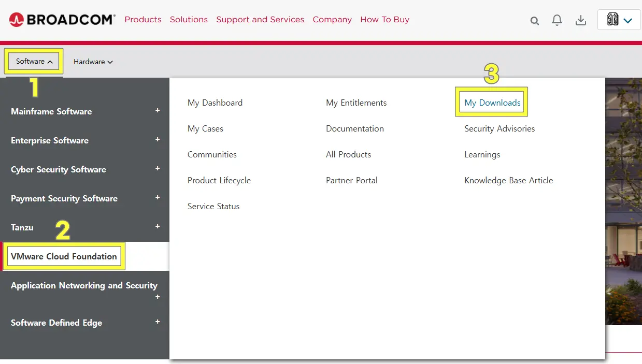This screenshot has width=642, height=364.
Task: Expand the Hardware dropdown
Action: point(93,62)
